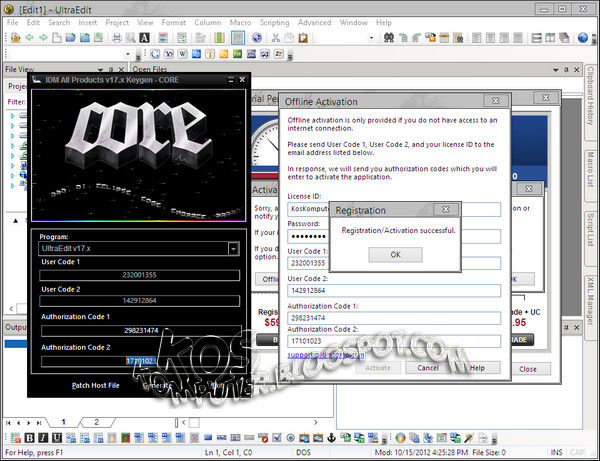Click the clipboard Paste icon
The width and height of the screenshot is (600, 461).
(x=303, y=37)
